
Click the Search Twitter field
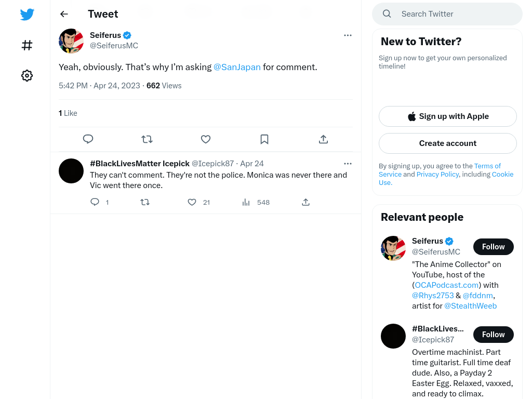pos(447,14)
